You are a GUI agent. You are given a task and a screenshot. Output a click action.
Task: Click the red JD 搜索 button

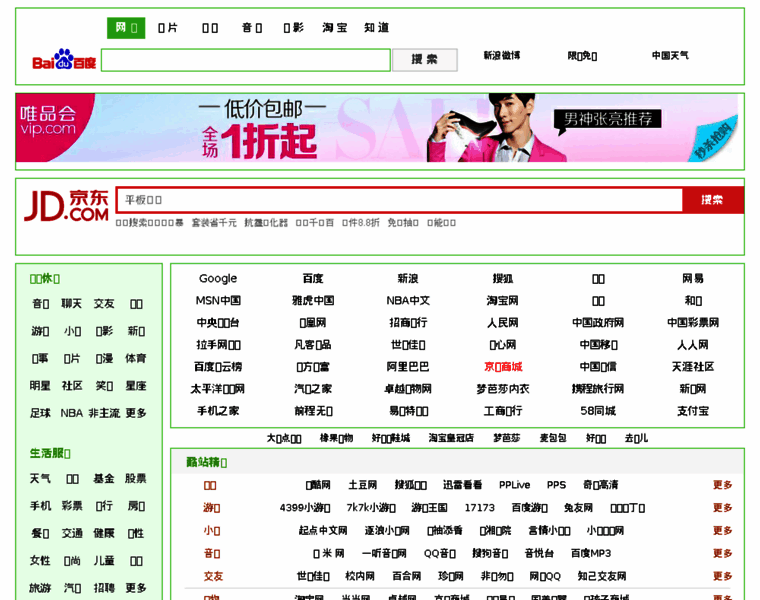712,200
